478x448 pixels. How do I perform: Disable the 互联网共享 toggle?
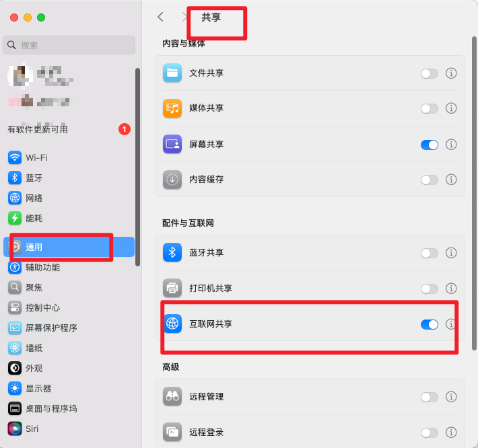coord(430,324)
